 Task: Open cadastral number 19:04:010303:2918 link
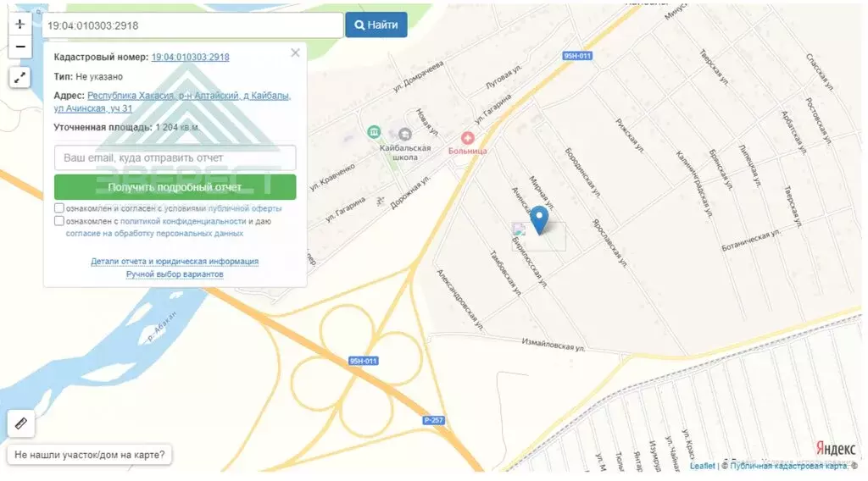coord(191,57)
